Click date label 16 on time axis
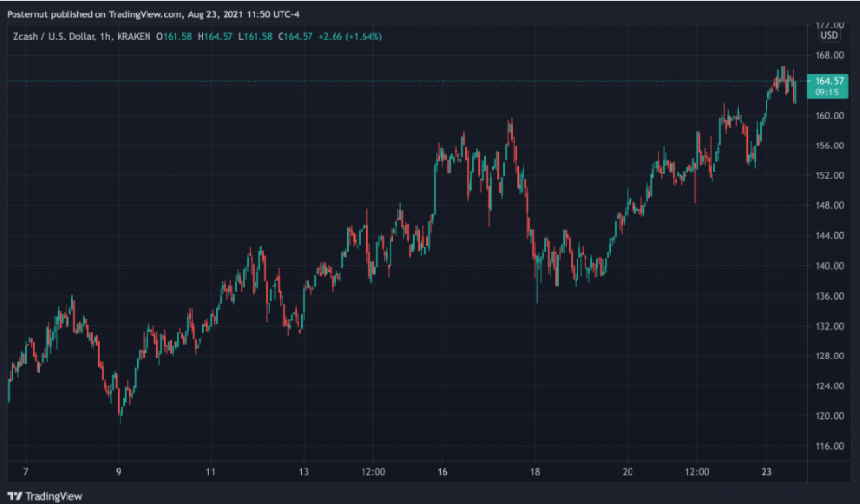Viewport: 860px width, 504px height. pyautogui.click(x=443, y=472)
